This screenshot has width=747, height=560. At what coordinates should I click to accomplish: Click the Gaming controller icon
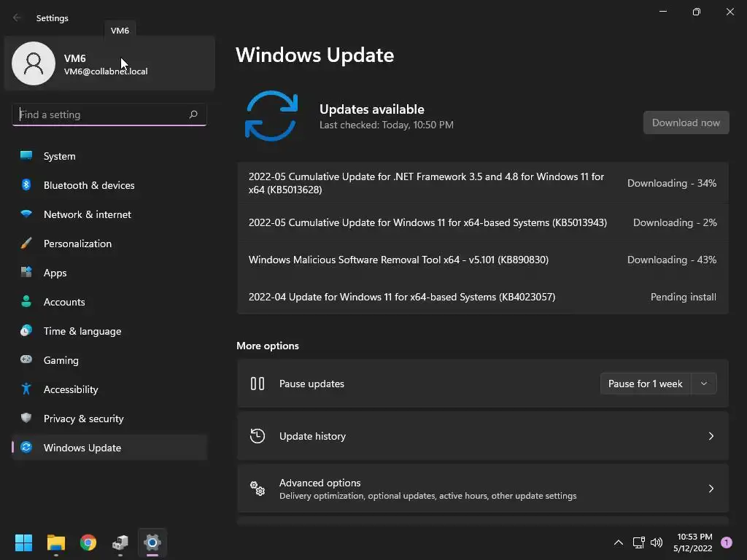pos(26,359)
